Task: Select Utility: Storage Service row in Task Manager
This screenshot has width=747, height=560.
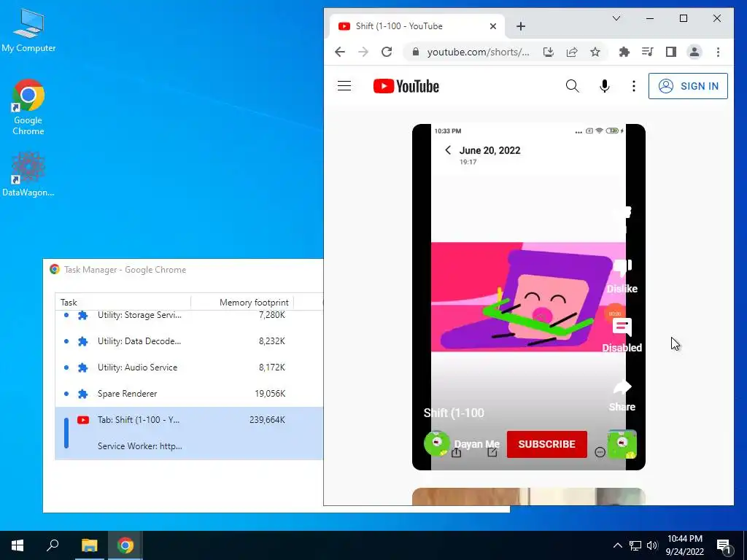Action: click(x=189, y=315)
